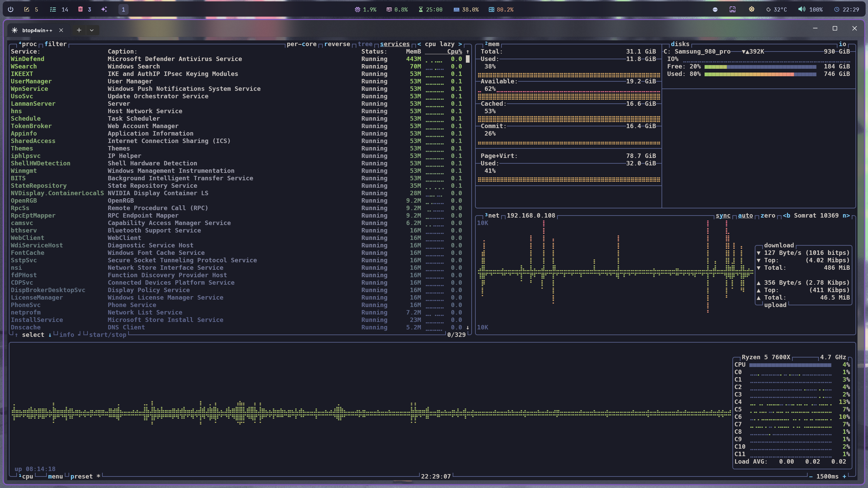Click the disk Free 20% bar
This screenshot has width=868, height=488.
click(x=760, y=66)
